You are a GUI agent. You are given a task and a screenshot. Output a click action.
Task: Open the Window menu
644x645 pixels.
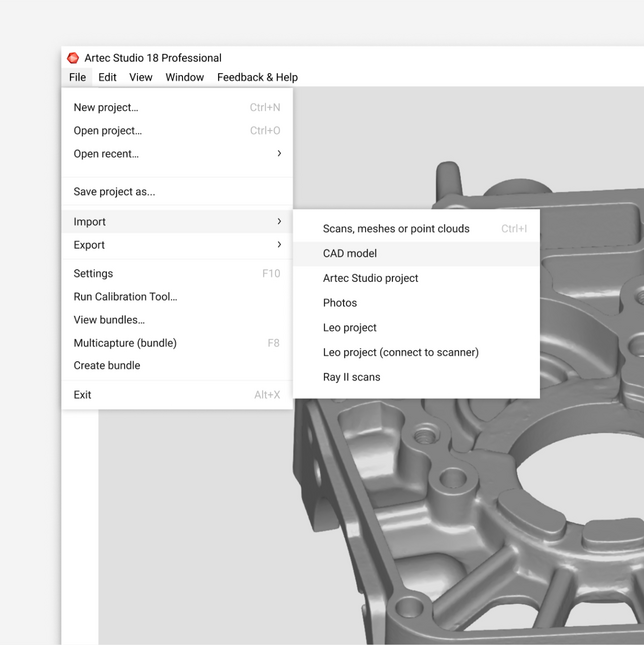tap(185, 77)
